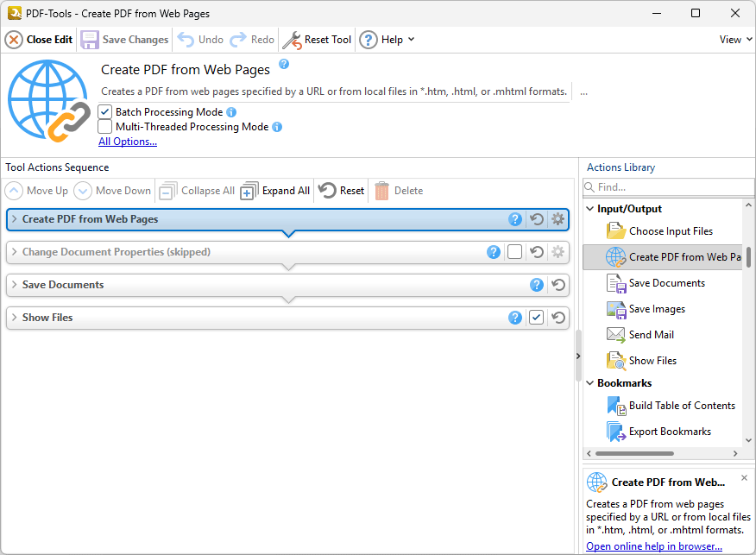
Task: Click reset icon on Create PDF from Web Pages row
Action: (537, 219)
